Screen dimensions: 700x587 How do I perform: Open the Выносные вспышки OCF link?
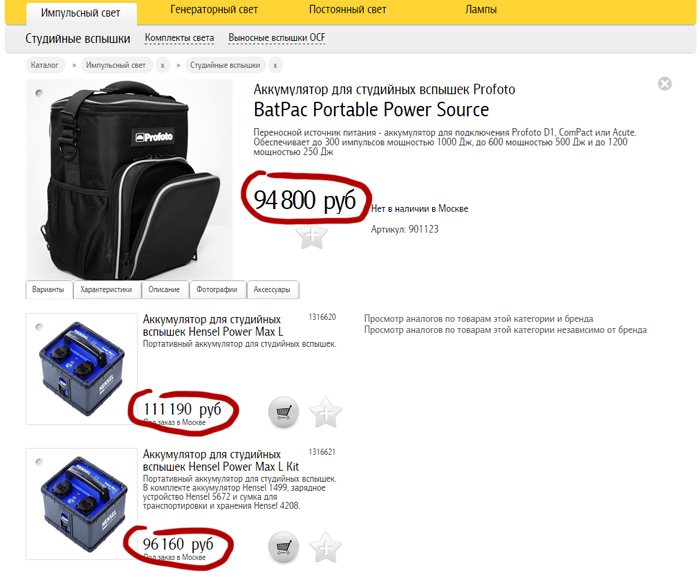pyautogui.click(x=277, y=38)
